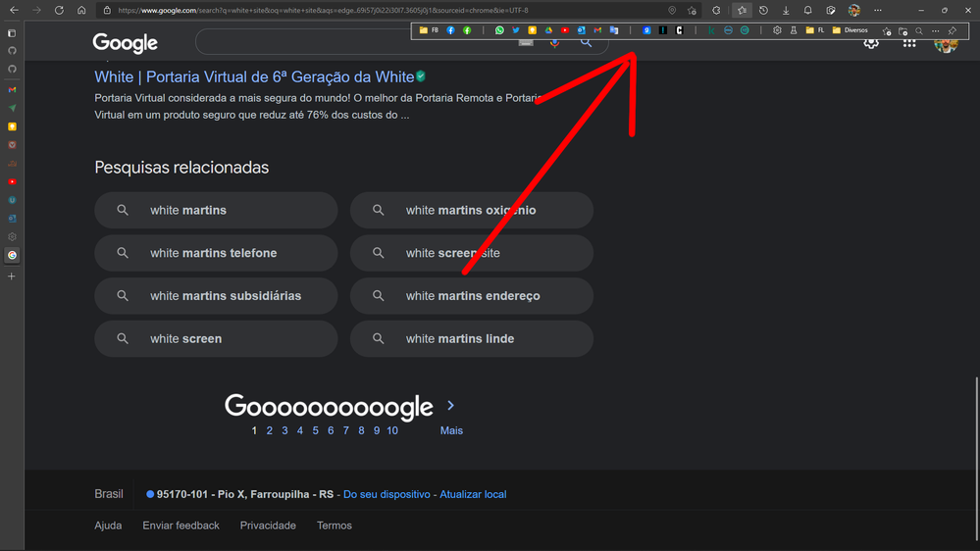Open the browser settings and more menu
The image size is (980, 551).
pos(878,10)
